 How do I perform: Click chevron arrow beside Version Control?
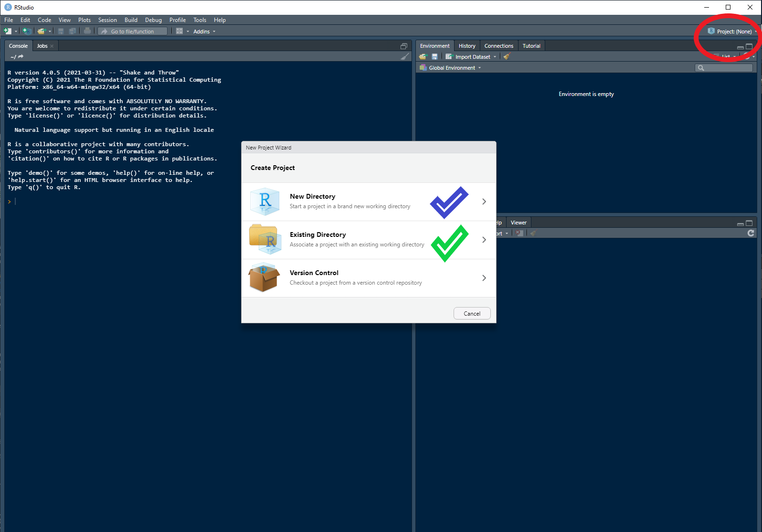[484, 278]
